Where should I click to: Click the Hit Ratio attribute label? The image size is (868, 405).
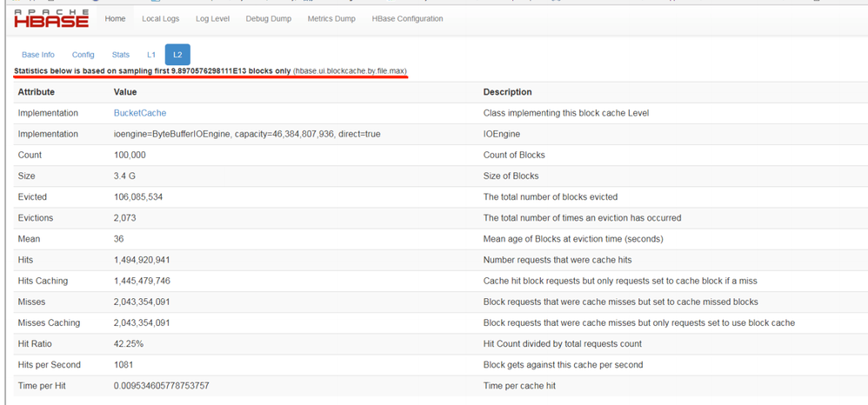(x=35, y=343)
